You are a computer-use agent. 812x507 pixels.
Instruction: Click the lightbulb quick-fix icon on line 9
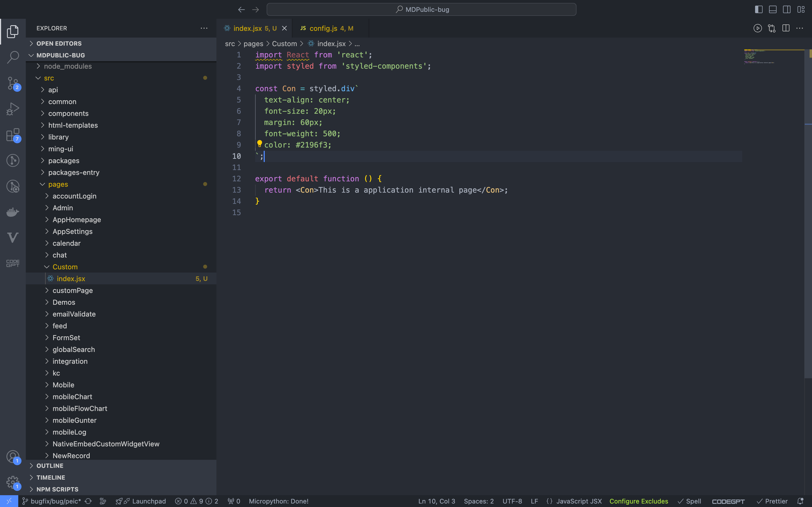point(259,144)
